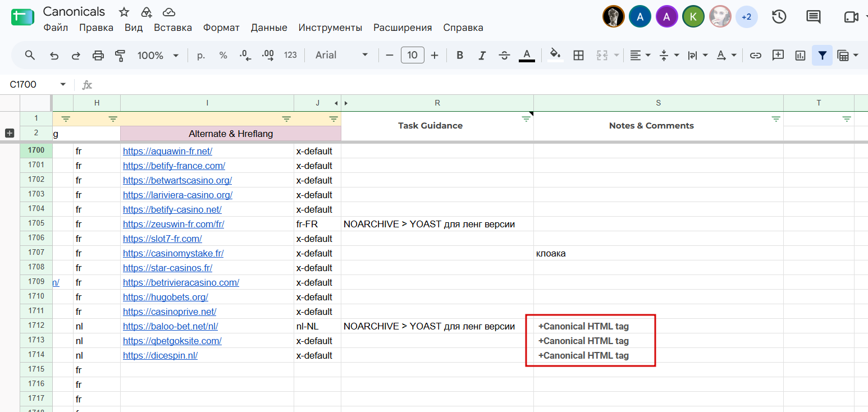Open the comment history panel

(814, 17)
